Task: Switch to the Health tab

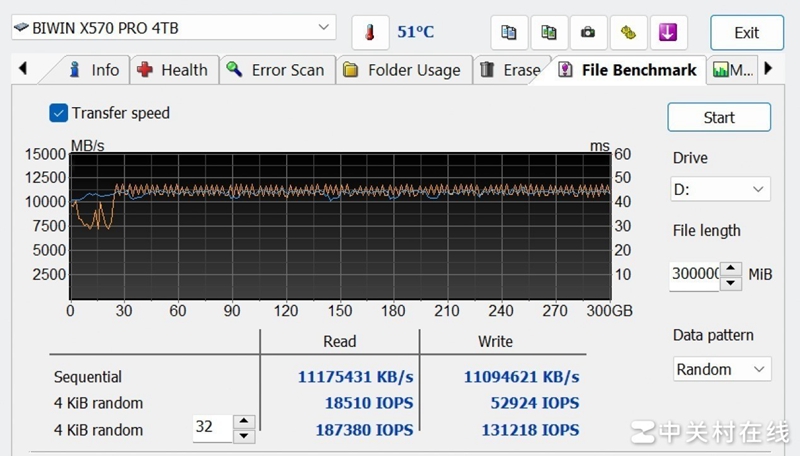Action: (x=172, y=70)
